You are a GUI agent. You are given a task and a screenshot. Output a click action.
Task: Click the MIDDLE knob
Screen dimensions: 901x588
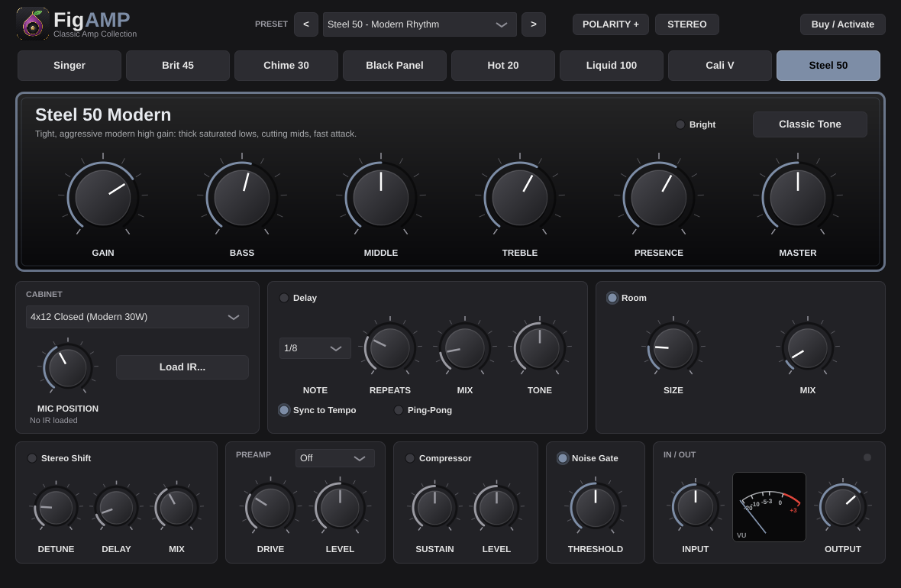(381, 197)
